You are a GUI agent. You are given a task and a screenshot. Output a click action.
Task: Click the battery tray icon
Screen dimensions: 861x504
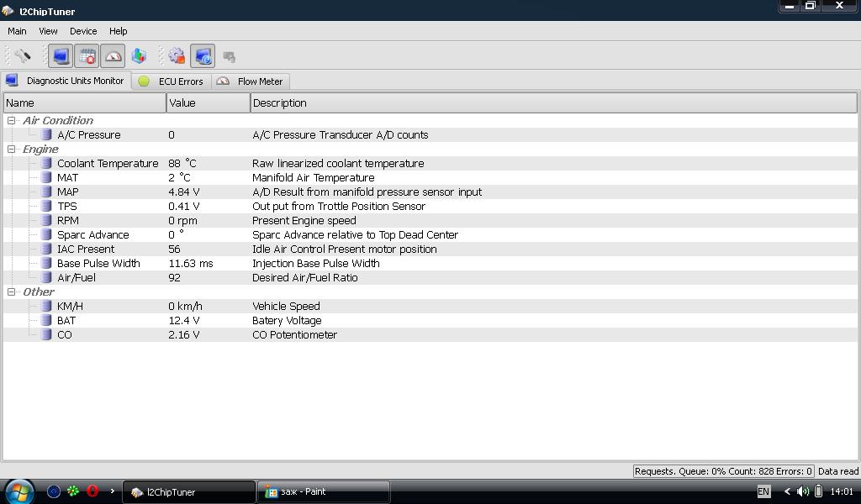coord(818,491)
